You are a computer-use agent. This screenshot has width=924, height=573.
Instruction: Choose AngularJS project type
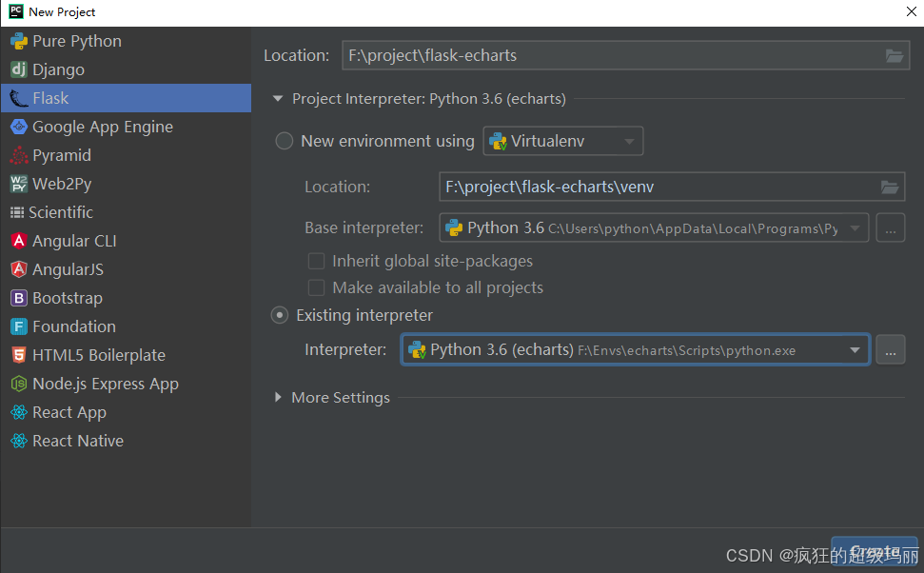tap(127, 269)
